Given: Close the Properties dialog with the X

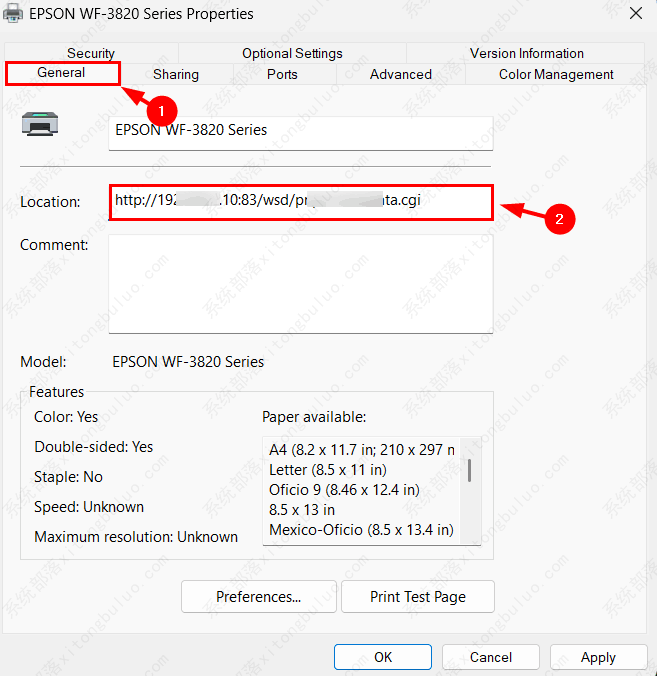Looking at the screenshot, I should pos(636,14).
